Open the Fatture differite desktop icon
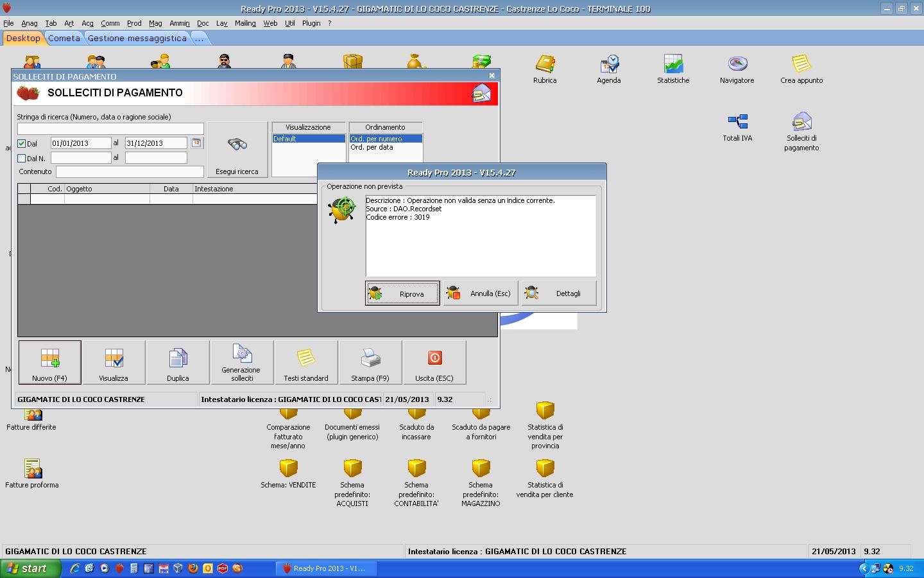This screenshot has width=924, height=578. pos(31,421)
